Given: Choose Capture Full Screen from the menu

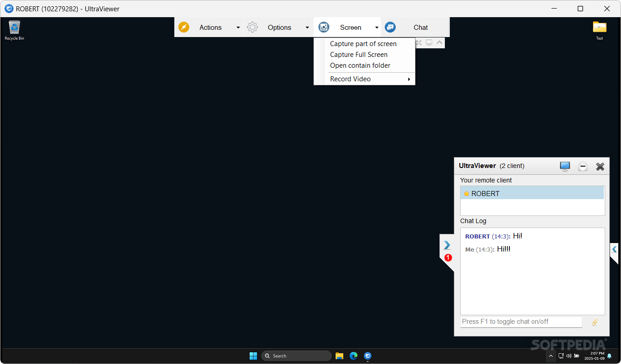Looking at the screenshot, I should 359,54.
